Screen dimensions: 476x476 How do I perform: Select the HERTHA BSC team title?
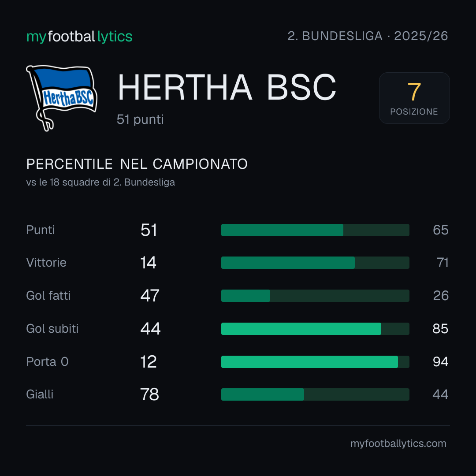tap(227, 87)
